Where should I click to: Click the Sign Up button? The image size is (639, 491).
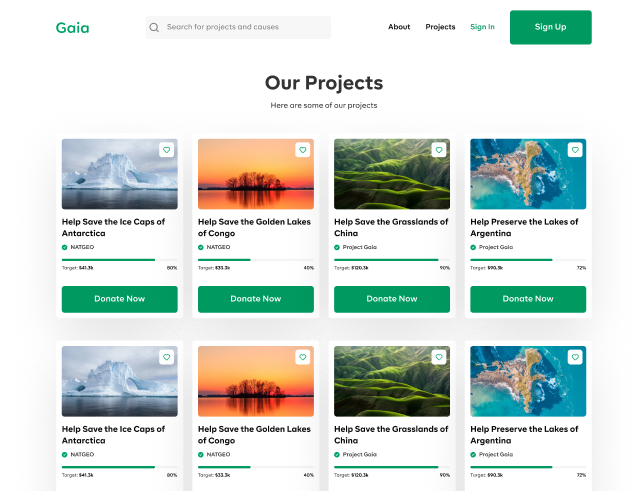click(x=551, y=27)
